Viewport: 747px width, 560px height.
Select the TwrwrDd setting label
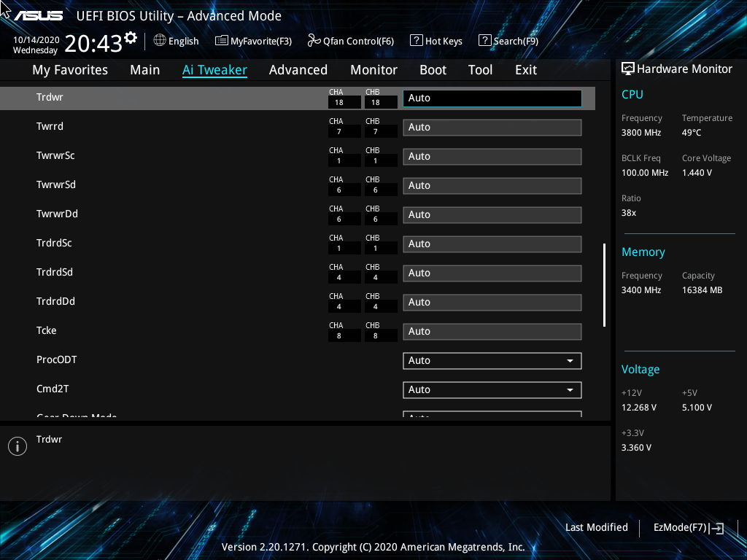(57, 214)
